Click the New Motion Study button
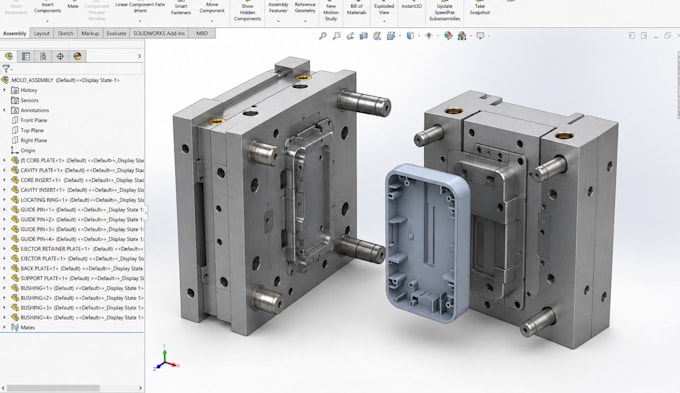The width and height of the screenshot is (680, 393). coord(331,10)
